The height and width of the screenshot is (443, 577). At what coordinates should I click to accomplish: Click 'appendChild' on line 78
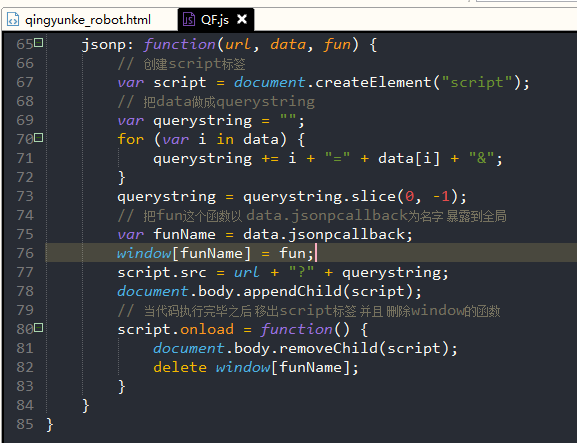292,291
